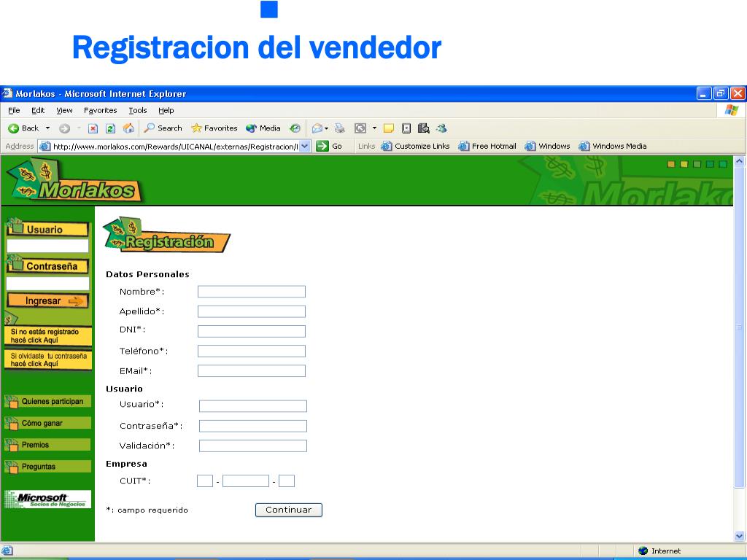The image size is (747, 560).
Task: Click the green Go button
Action: pos(329,146)
